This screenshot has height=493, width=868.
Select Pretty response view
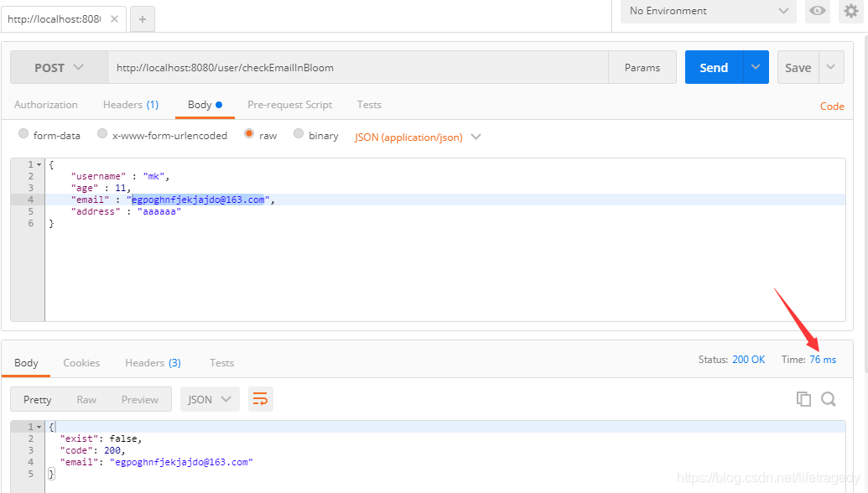[x=37, y=399]
